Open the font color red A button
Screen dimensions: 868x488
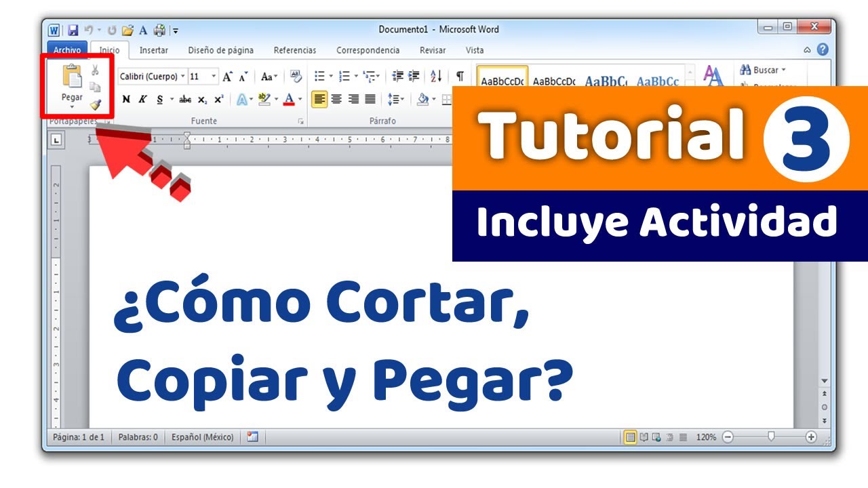point(290,99)
